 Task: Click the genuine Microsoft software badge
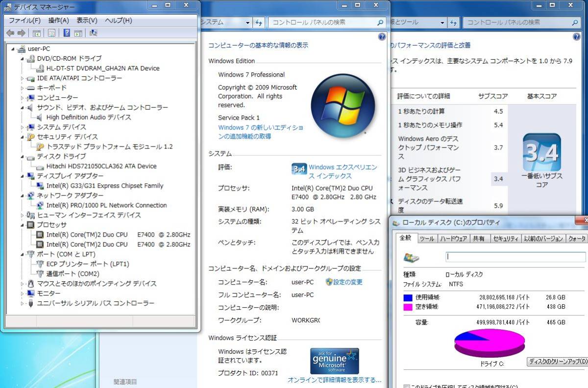click(335, 361)
